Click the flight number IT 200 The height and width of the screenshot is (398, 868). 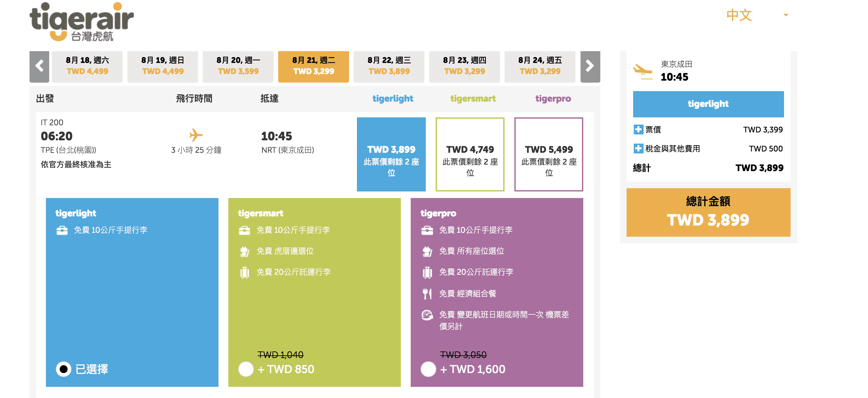(x=52, y=123)
